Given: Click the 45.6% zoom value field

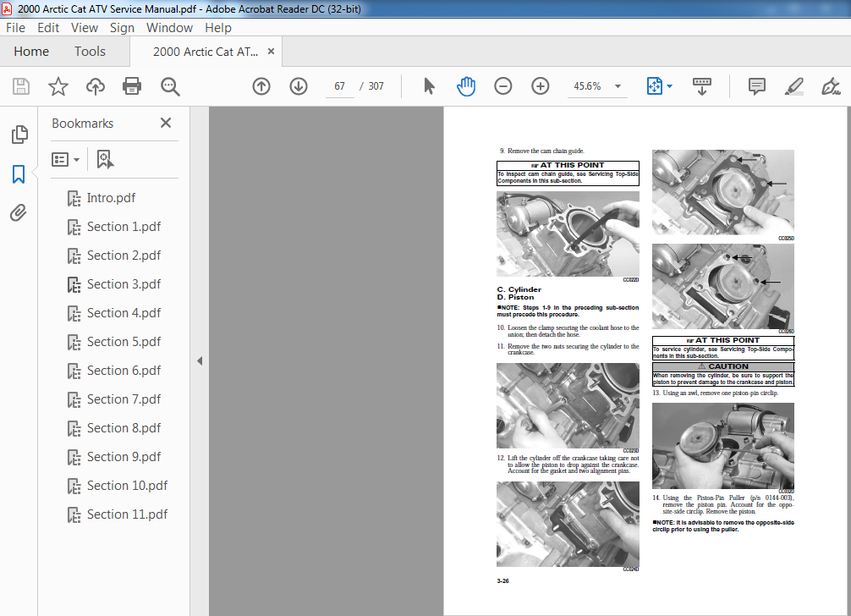Looking at the screenshot, I should tap(587, 86).
